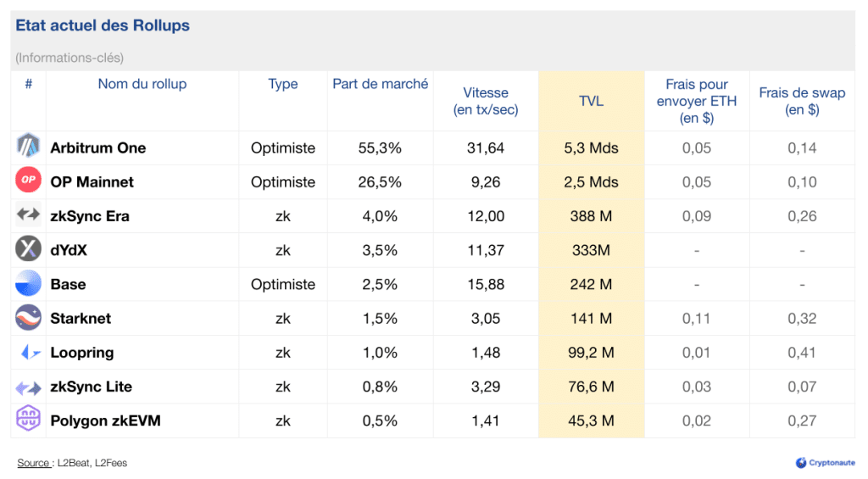Click the '0,10' swap fee value
The image size is (868, 479).
pos(802,182)
